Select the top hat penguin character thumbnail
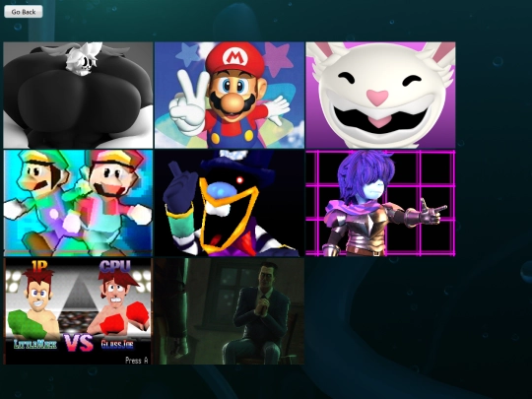This screenshot has height=399, width=532. (230, 203)
